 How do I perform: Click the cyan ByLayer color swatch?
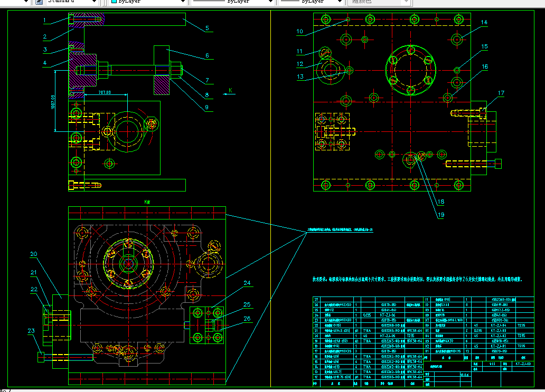114,2
